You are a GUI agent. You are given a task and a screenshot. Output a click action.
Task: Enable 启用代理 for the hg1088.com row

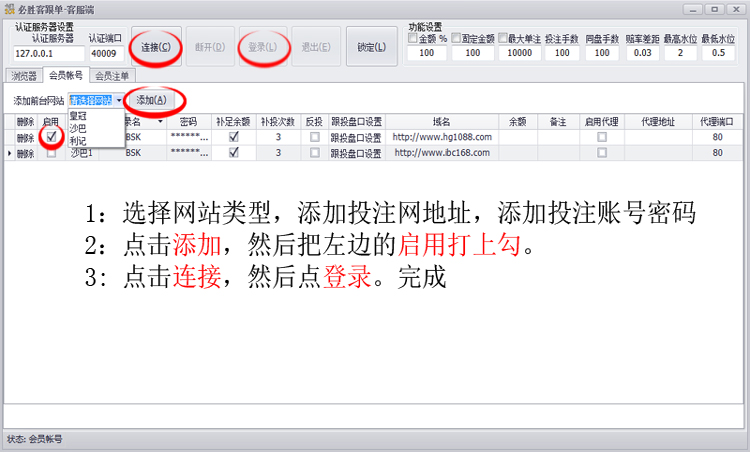tap(602, 137)
